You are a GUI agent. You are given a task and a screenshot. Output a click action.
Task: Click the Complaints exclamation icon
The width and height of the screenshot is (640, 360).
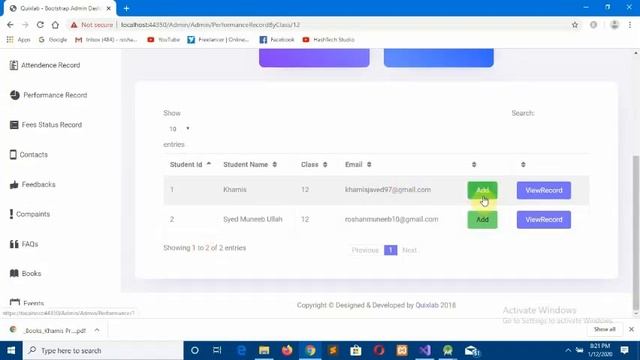point(11,214)
